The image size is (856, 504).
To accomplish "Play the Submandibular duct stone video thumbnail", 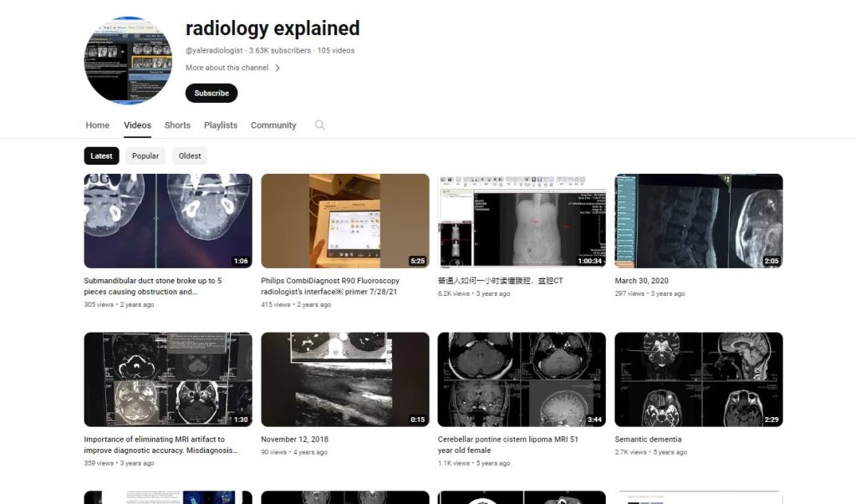I will pos(168,221).
